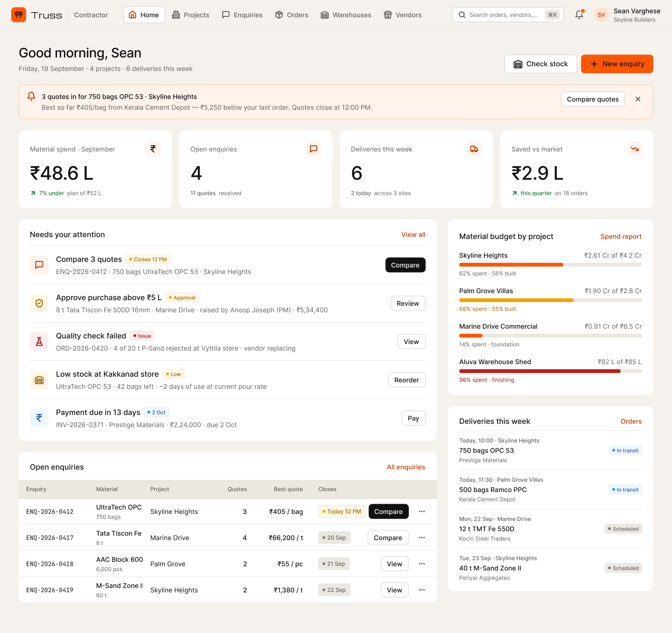Click the shield icon for purchase approval
This screenshot has height=633, width=672.
(39, 303)
